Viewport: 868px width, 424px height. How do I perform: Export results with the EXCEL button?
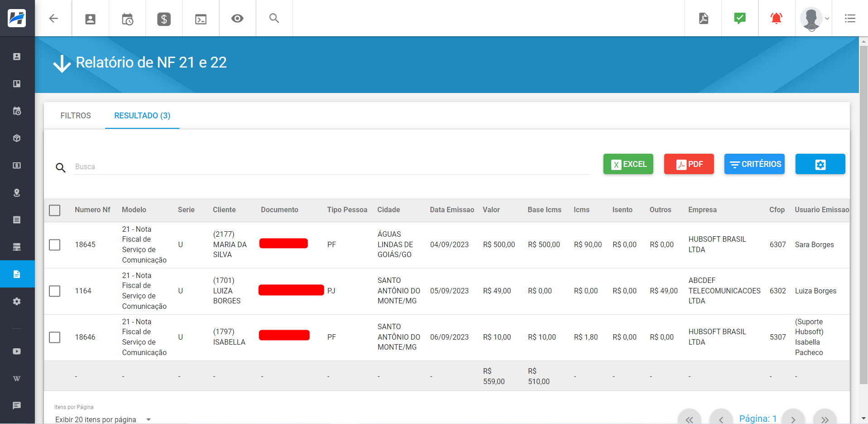[x=628, y=164]
